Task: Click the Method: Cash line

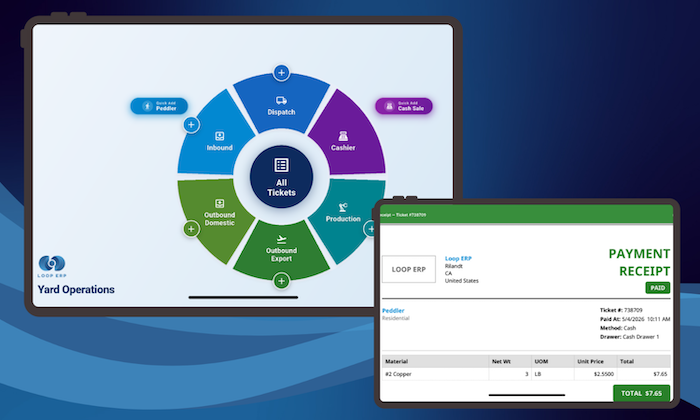Action: pos(618,328)
